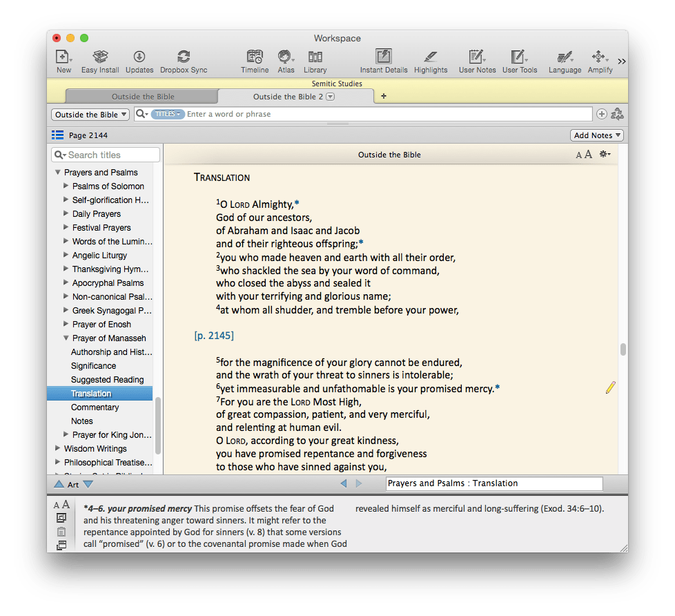Toggle the Instant Details panel
Image resolution: width=675 pixels, height=616 pixels.
(x=383, y=57)
